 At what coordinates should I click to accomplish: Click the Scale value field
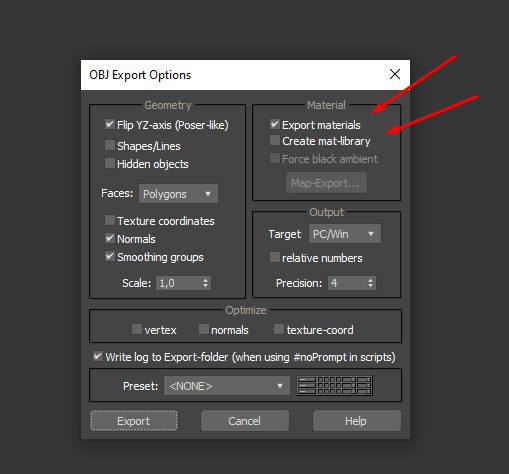[x=179, y=283]
